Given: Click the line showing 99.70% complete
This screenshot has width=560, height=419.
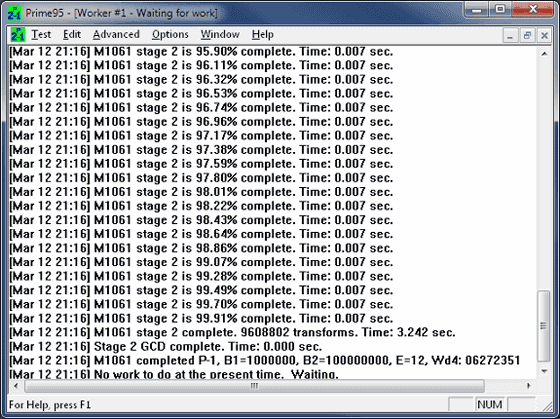Looking at the screenshot, I should (x=201, y=305).
